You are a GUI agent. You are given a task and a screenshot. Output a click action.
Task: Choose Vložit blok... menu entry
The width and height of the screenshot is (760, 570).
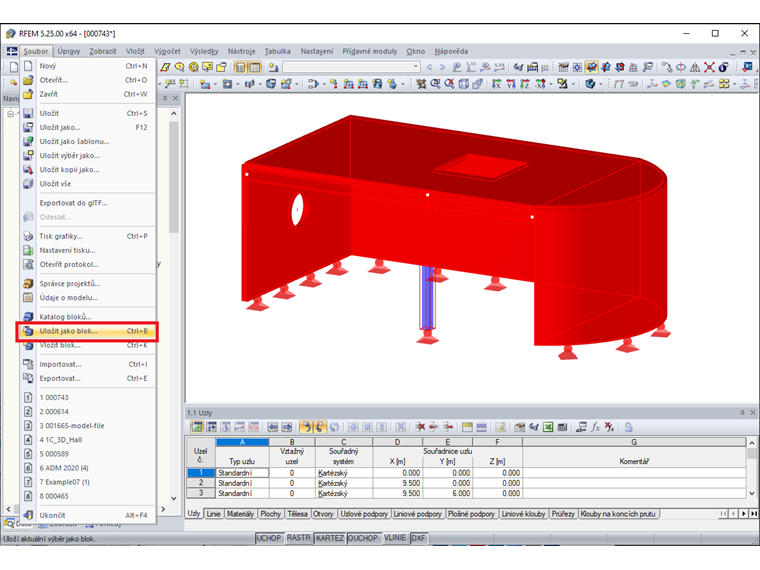[x=87, y=345]
